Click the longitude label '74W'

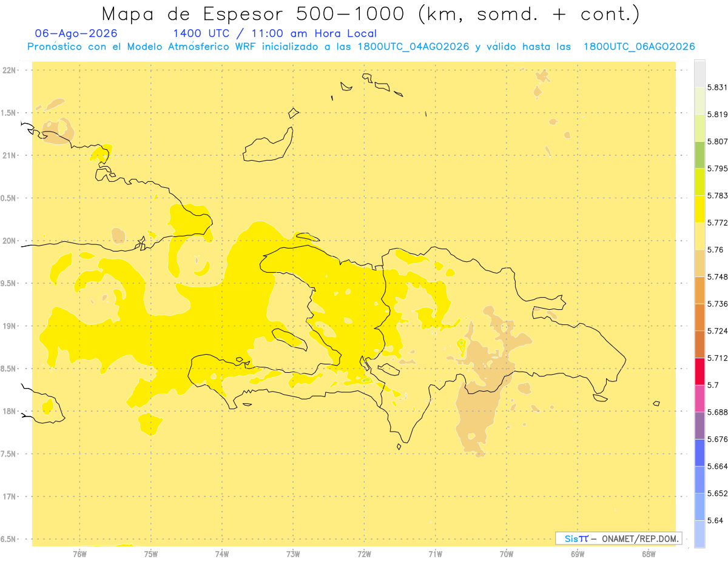point(222,554)
